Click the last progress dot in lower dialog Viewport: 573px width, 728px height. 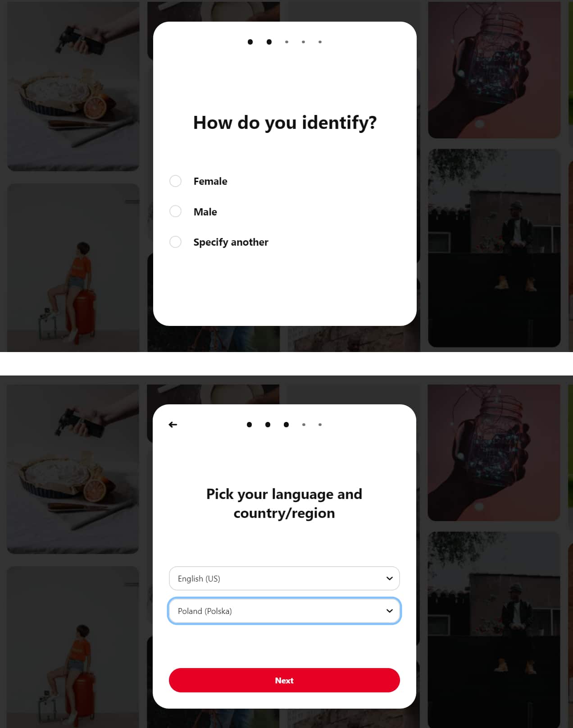pyautogui.click(x=320, y=425)
